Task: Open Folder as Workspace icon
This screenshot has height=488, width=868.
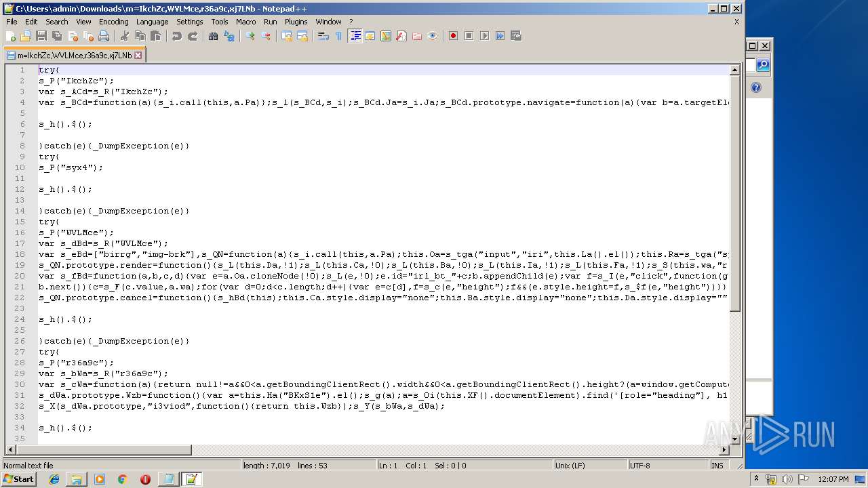Action: point(417,36)
